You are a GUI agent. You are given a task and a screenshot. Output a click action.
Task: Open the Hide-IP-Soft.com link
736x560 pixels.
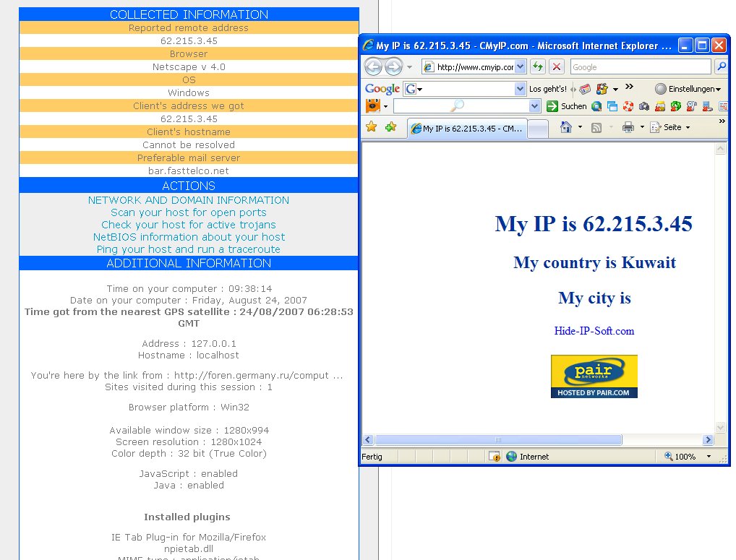[594, 331]
